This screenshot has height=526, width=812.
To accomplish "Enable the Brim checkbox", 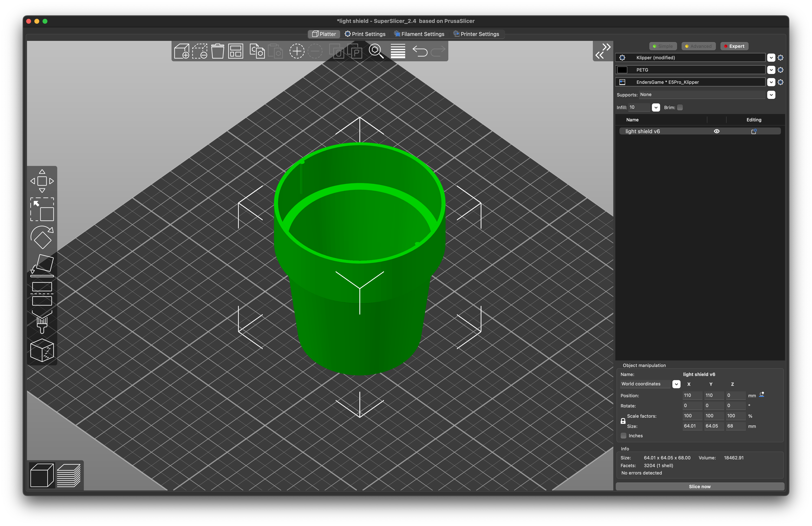I will tap(680, 107).
